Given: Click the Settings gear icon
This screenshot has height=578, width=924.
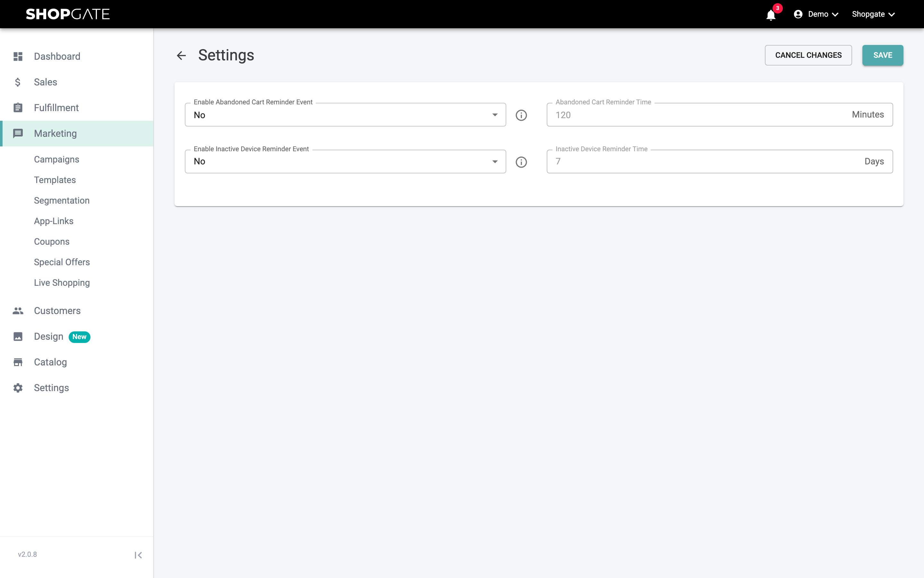Looking at the screenshot, I should [18, 388].
